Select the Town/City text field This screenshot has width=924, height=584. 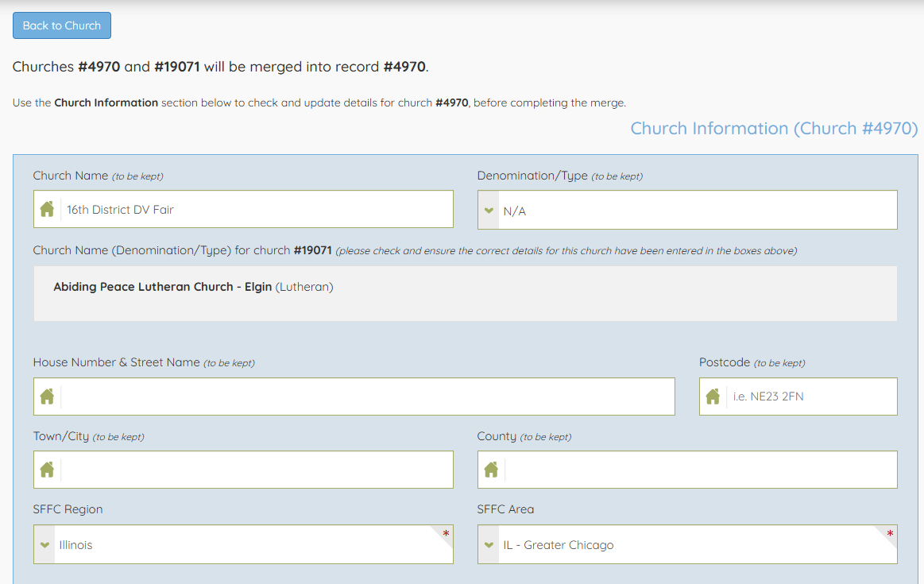[254, 470]
